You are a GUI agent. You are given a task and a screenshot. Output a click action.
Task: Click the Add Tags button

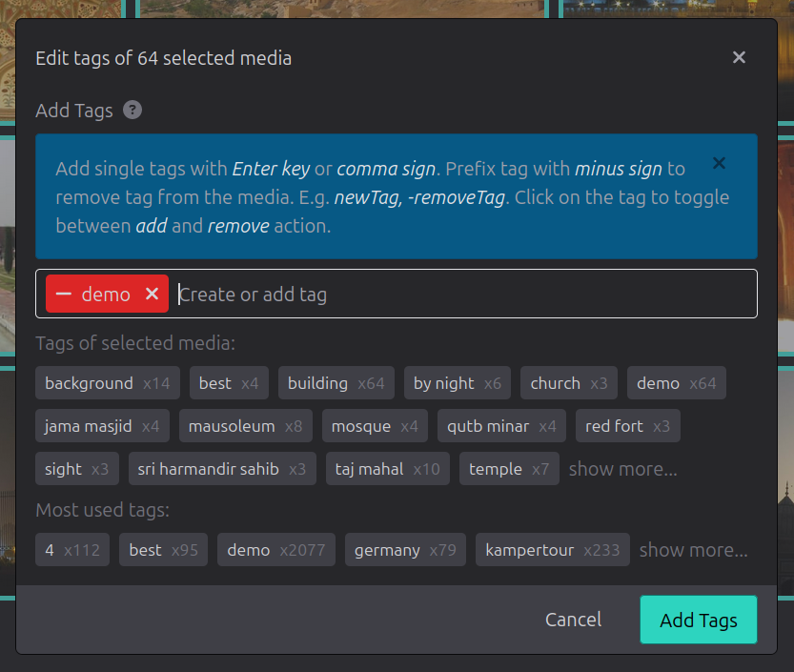(698, 620)
